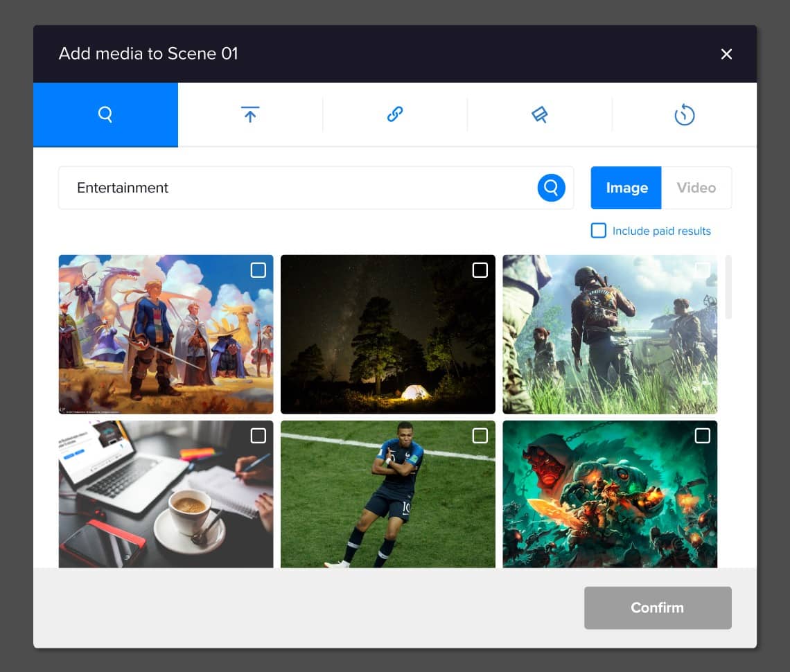
Task: Check the soccer player image checkbox
Action: tap(480, 436)
